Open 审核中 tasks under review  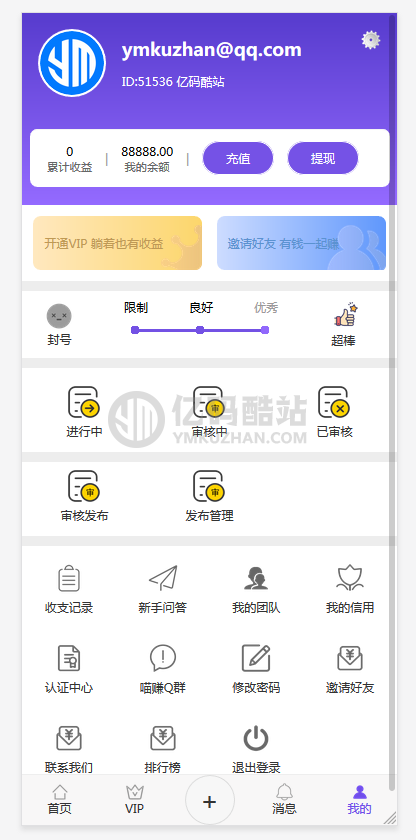(209, 412)
